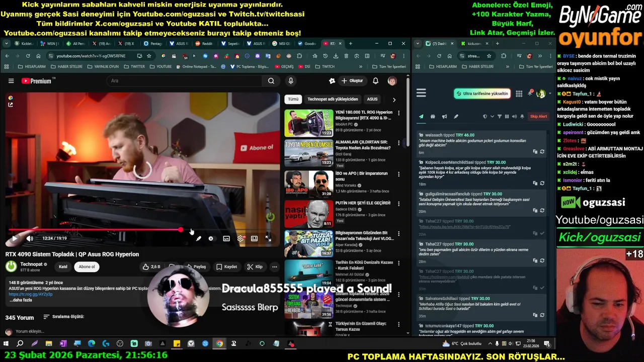The width and height of the screenshot is (644, 362).
Task: Open the HABER SİTELERİ bookmark folder in YouTube window
Action: (66, 66)
